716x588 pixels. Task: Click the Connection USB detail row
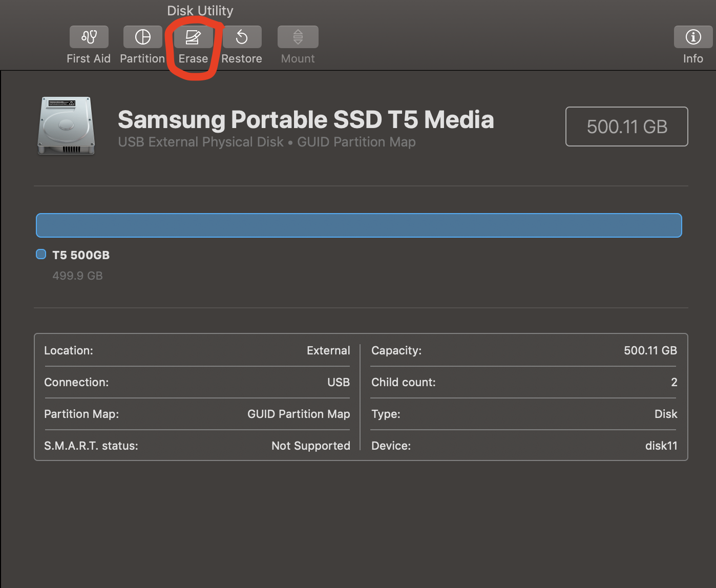pyautogui.click(x=197, y=382)
